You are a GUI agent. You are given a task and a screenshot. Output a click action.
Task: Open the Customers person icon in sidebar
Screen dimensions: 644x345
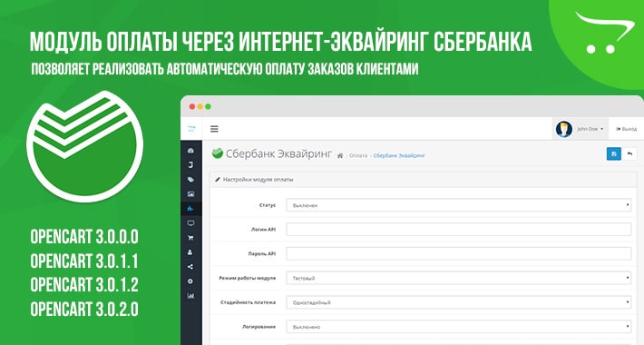(190, 252)
